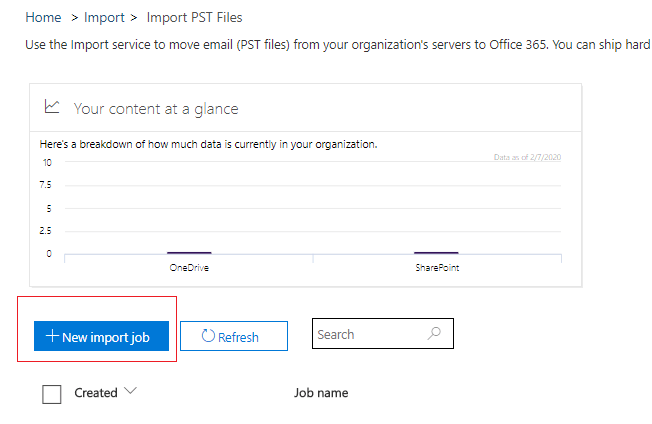The width and height of the screenshot is (652, 424).
Task: Start a New import job
Action: (100, 337)
